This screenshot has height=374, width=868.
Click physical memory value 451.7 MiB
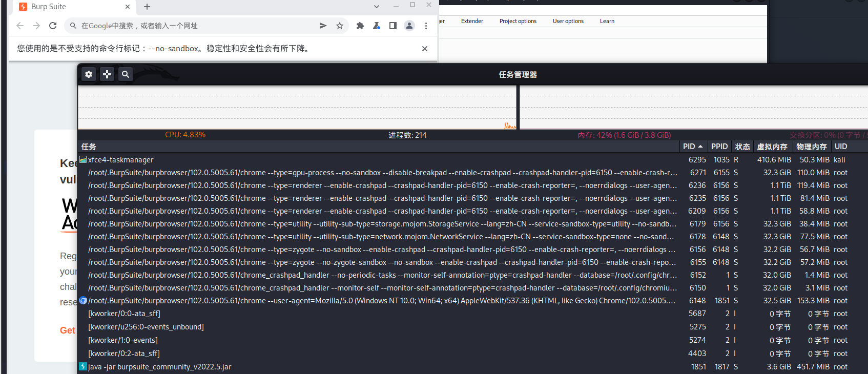pyautogui.click(x=813, y=367)
